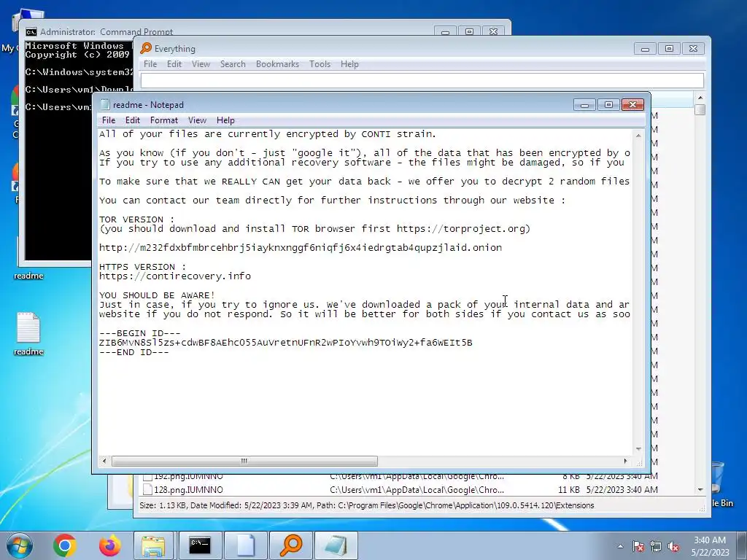Maximize the Everything window

coord(669,49)
